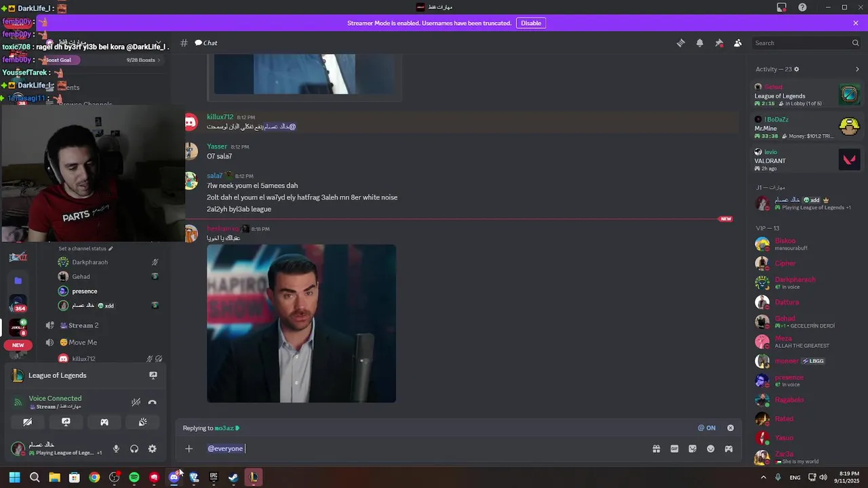Screen dimensions: 868x488
Task: Toggle the microphone mute button
Action: [116, 449]
